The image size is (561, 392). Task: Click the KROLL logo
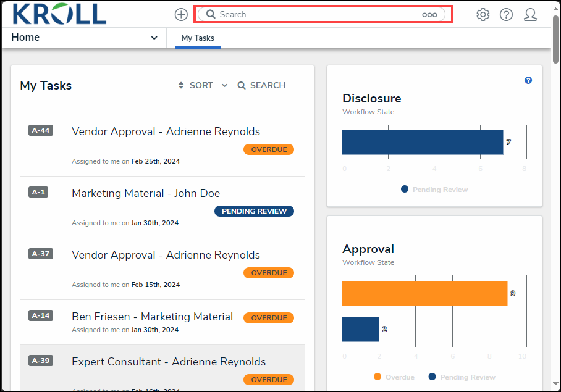click(x=59, y=14)
